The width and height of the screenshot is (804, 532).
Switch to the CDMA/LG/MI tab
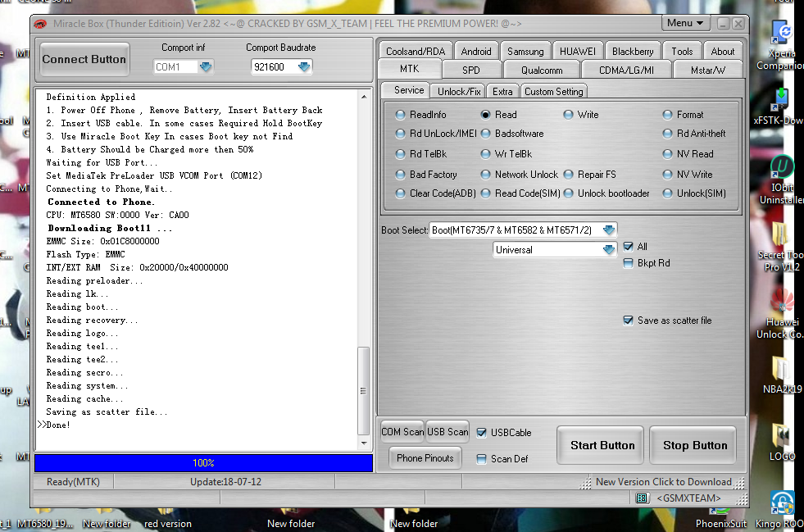tap(626, 70)
